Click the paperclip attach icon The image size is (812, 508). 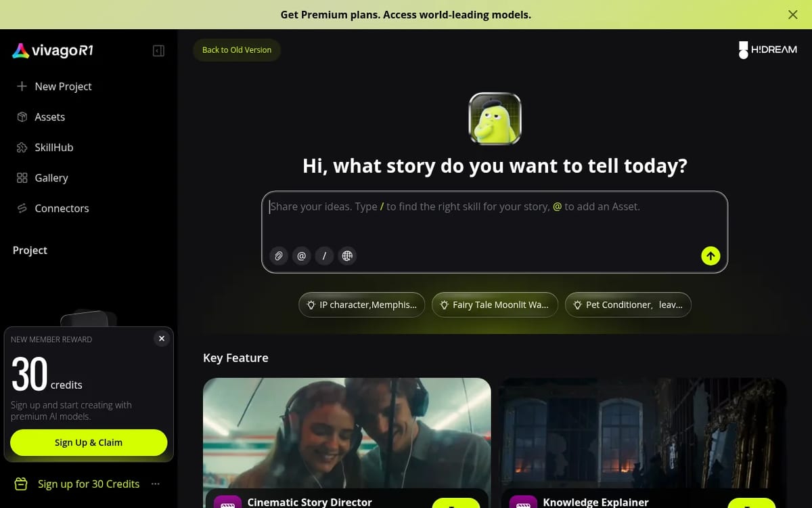click(x=279, y=256)
